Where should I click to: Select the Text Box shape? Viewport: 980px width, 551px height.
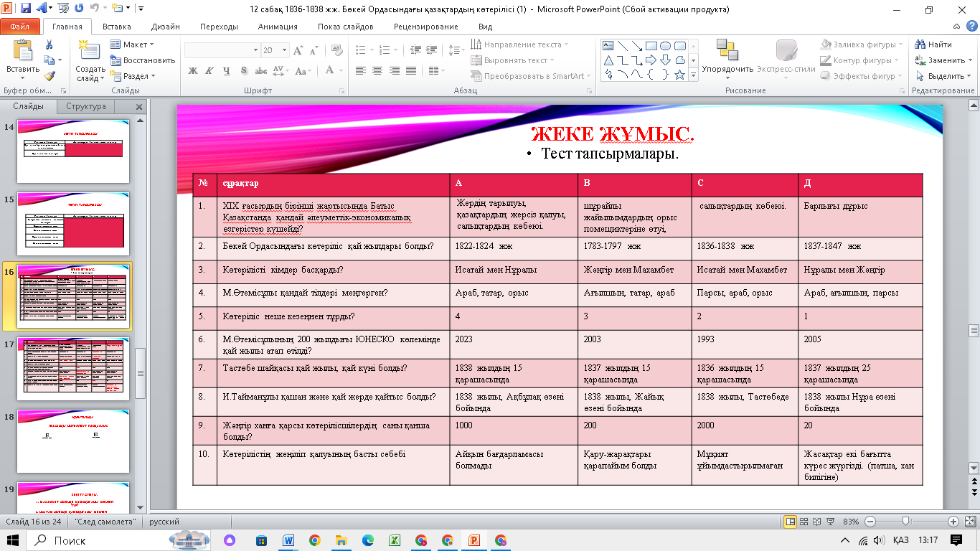[x=608, y=46]
